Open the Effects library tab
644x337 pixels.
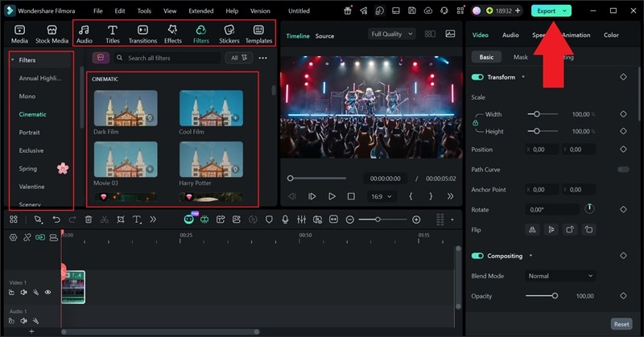click(x=172, y=34)
